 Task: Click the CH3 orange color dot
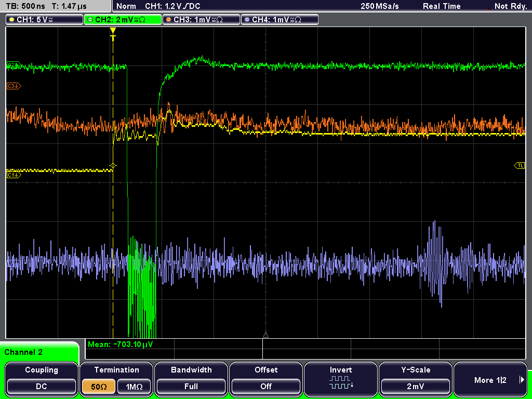pyautogui.click(x=169, y=20)
